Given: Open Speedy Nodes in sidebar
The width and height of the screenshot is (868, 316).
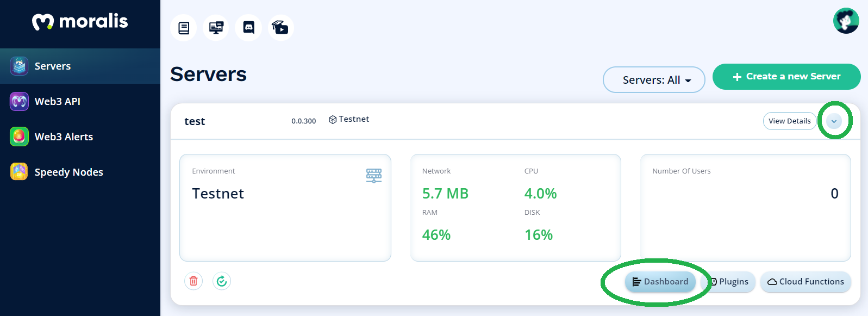Looking at the screenshot, I should tap(80, 172).
